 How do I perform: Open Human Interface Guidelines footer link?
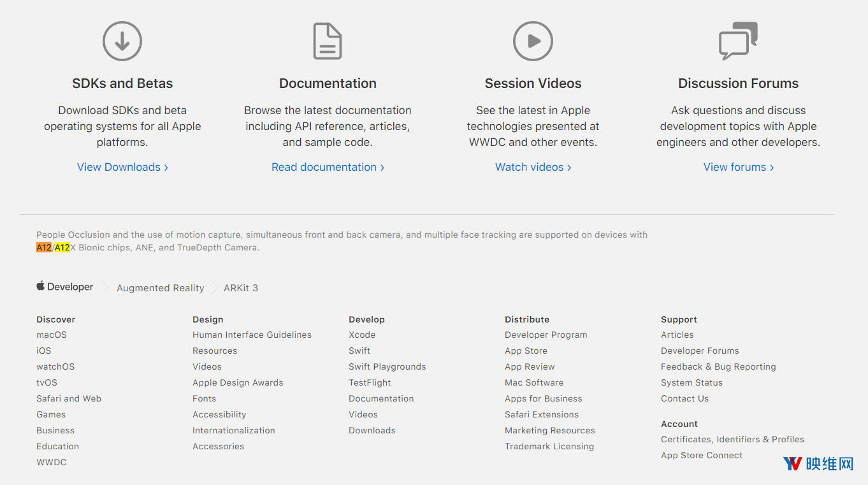(252, 335)
